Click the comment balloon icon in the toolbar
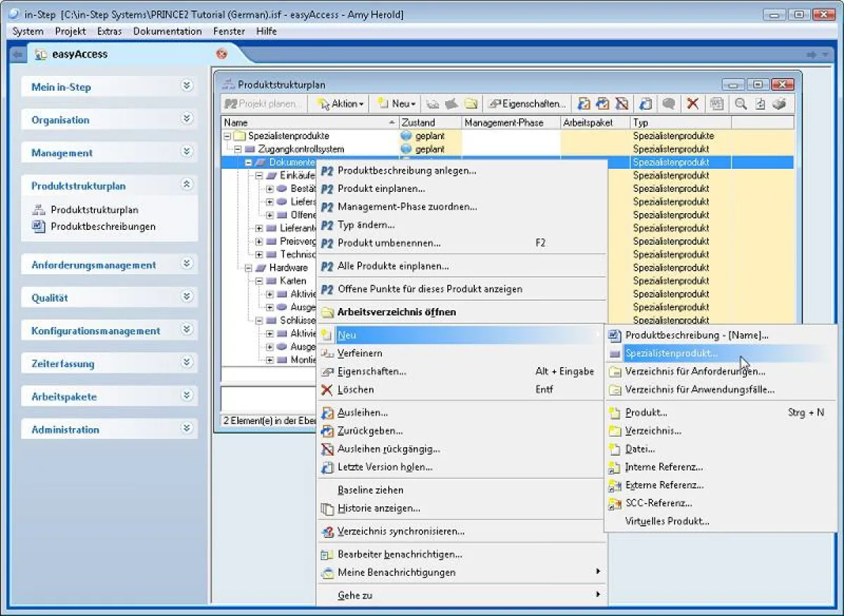 click(668, 103)
